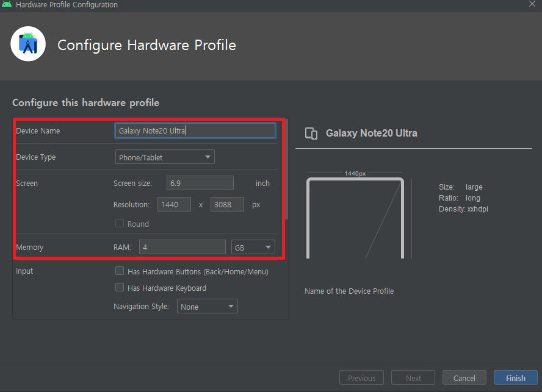Click the Android icon in the title bar
The image size is (542, 392).
tap(7, 4)
